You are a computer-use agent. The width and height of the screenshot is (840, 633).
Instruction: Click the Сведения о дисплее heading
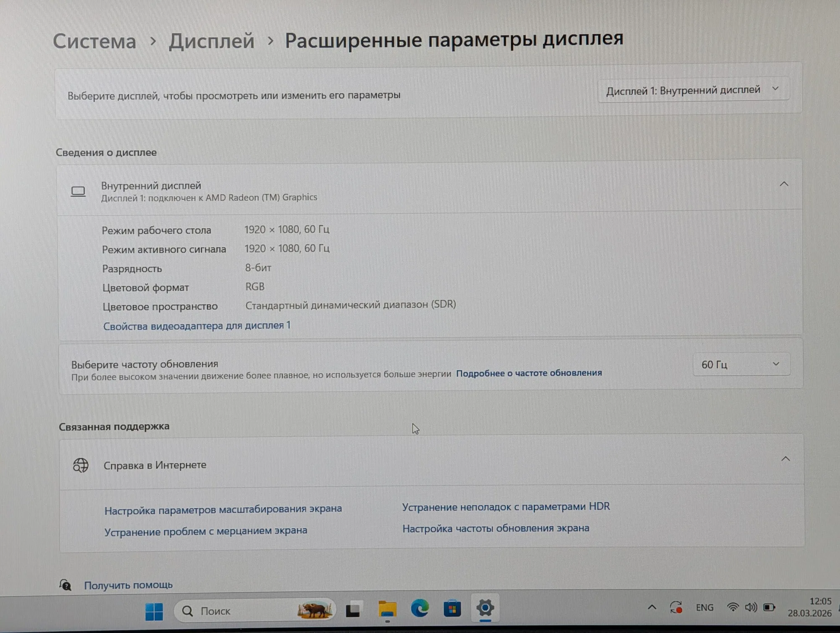(x=106, y=152)
